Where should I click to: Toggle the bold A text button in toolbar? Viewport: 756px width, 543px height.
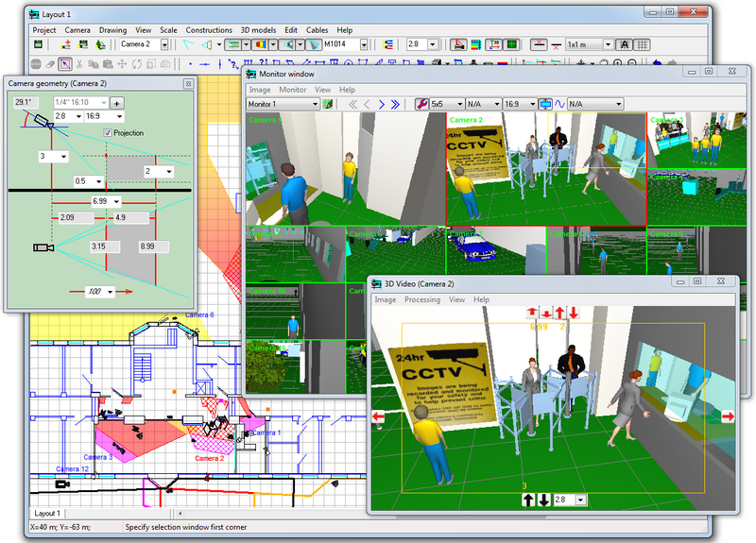624,44
